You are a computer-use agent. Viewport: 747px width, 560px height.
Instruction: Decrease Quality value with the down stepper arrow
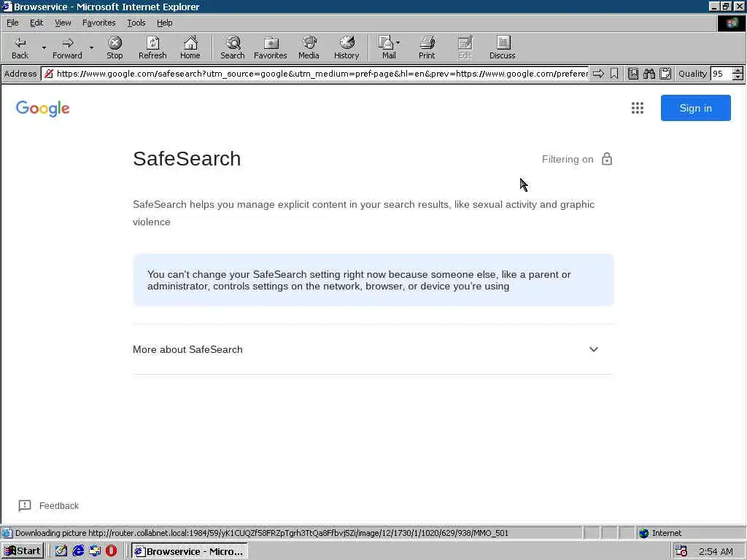738,77
